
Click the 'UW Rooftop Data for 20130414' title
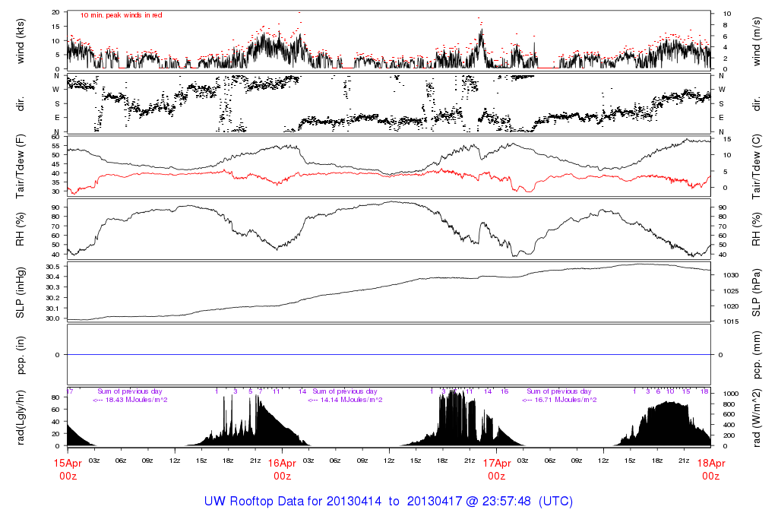[x=293, y=502]
